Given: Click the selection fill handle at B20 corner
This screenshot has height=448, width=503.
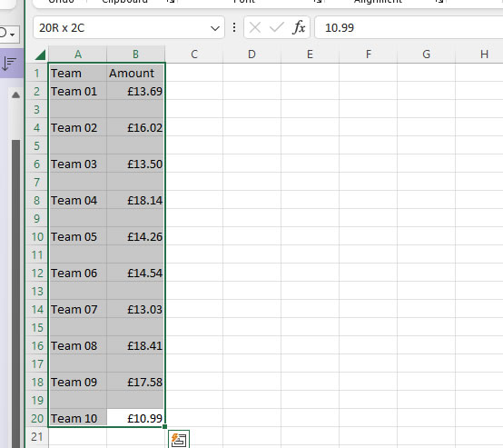Looking at the screenshot, I should [164, 426].
